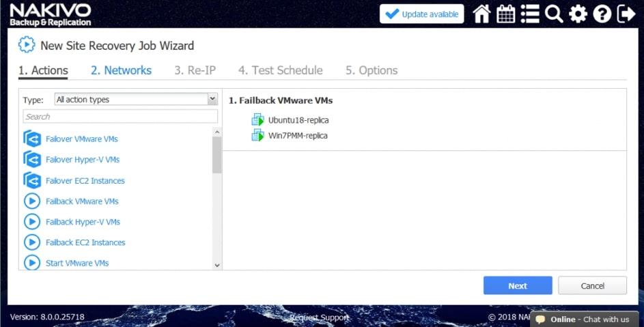Click the Failover VMware VMs icon
This screenshot has width=644, height=327.
[32, 139]
